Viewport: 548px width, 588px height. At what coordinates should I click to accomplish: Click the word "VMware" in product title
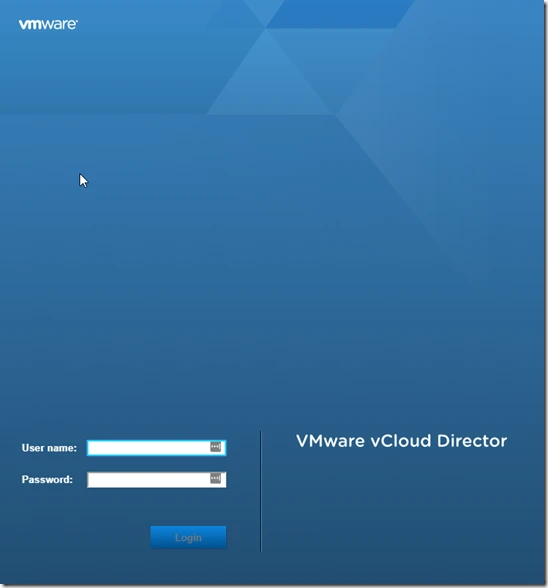point(330,441)
